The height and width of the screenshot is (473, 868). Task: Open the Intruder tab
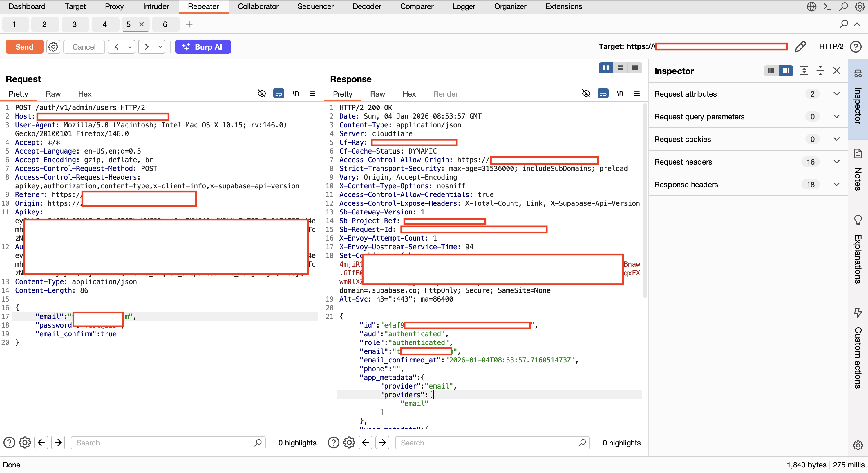coord(156,6)
